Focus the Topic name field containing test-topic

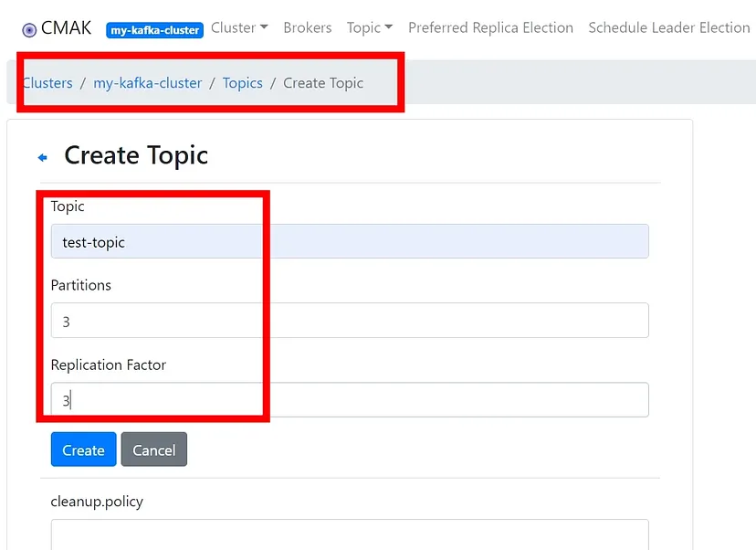tap(350, 242)
